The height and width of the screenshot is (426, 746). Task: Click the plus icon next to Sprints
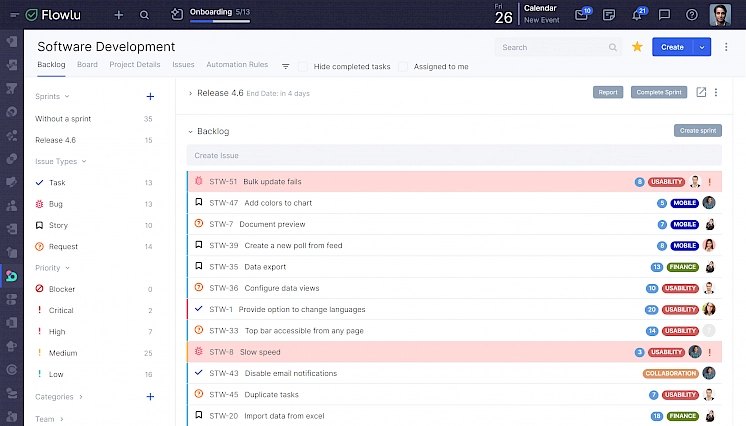150,97
